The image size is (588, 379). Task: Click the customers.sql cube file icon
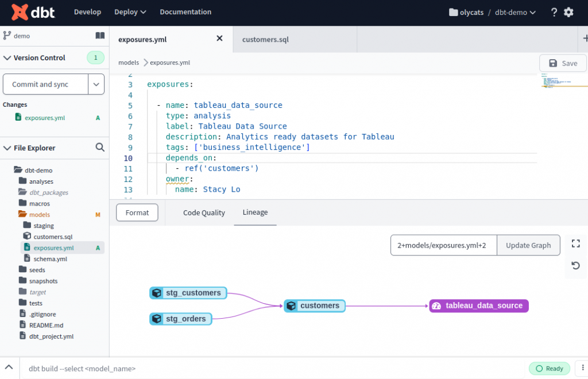[x=27, y=236]
